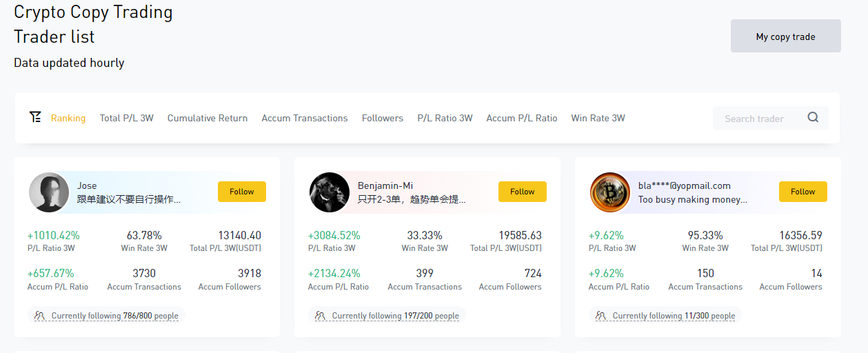Open Benjamin-Mi's profile avatar

tap(330, 192)
